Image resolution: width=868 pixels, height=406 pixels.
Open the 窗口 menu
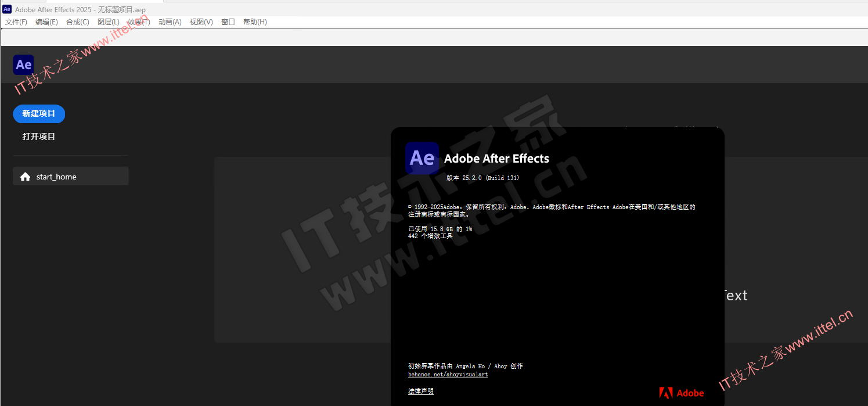228,22
